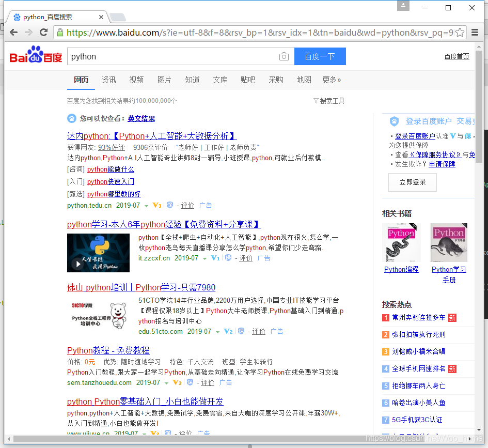
Task: Click the camera image-search icon
Action: [284, 56]
